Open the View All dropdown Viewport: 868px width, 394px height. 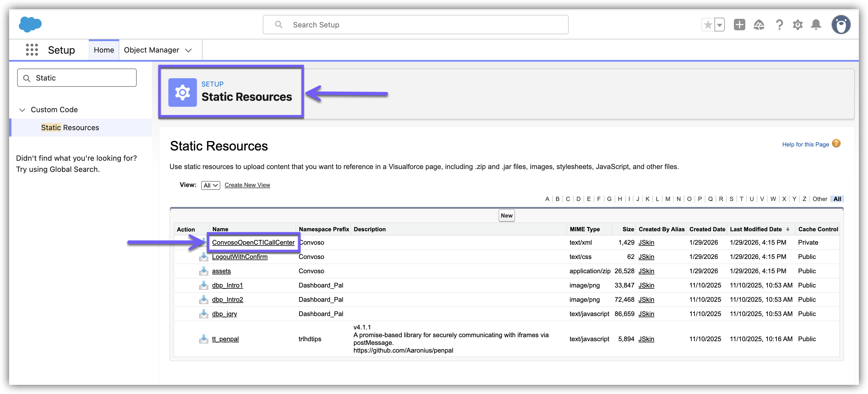[x=211, y=185]
